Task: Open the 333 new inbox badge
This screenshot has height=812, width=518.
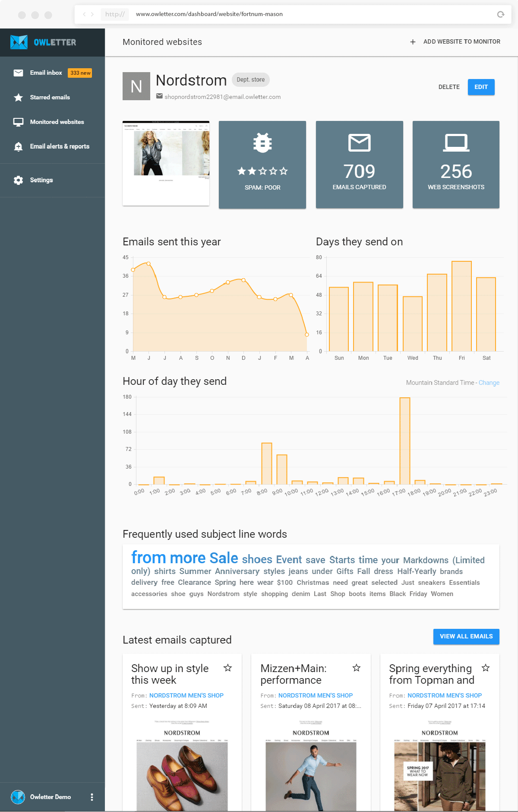Action: (x=80, y=73)
